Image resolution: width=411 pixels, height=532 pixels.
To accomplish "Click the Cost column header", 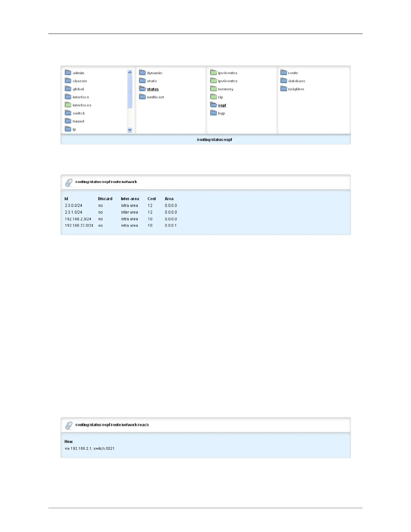I will coord(152,199).
